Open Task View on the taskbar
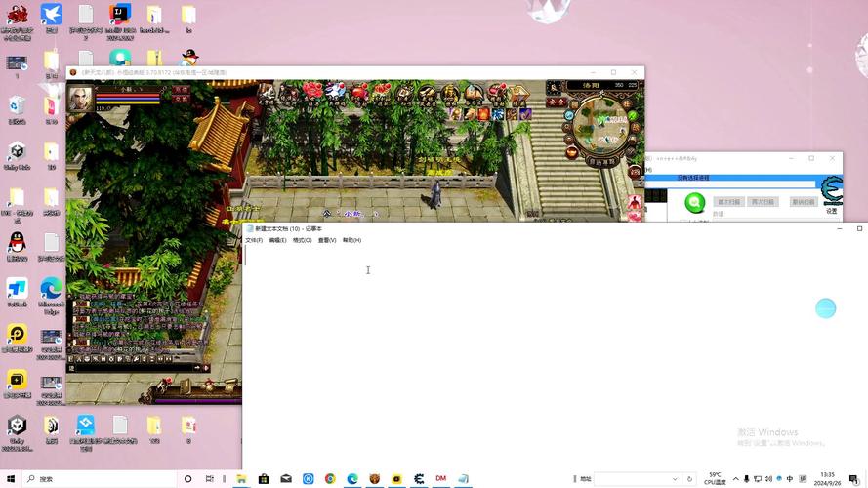 point(209,478)
